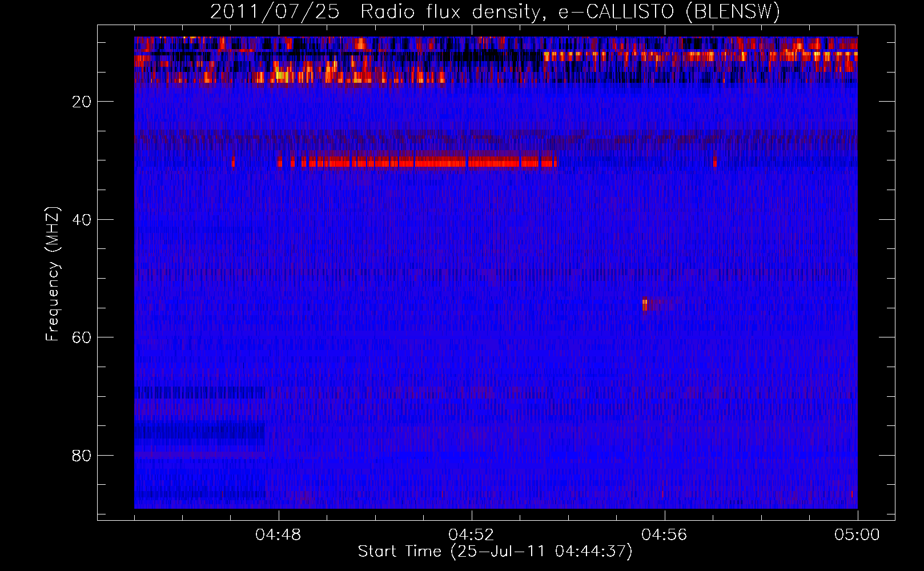Select the 40 MHz frequency tick label
The image size is (924, 571).
pyautogui.click(x=82, y=220)
